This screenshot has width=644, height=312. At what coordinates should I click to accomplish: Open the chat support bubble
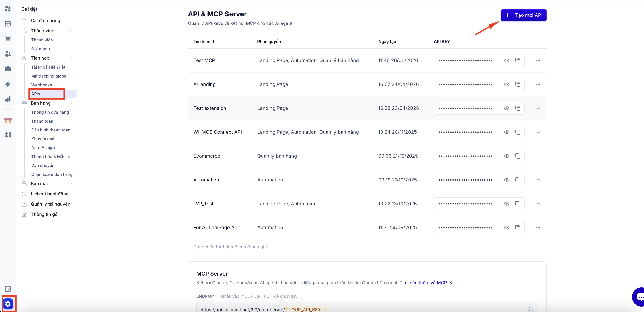coord(638,297)
